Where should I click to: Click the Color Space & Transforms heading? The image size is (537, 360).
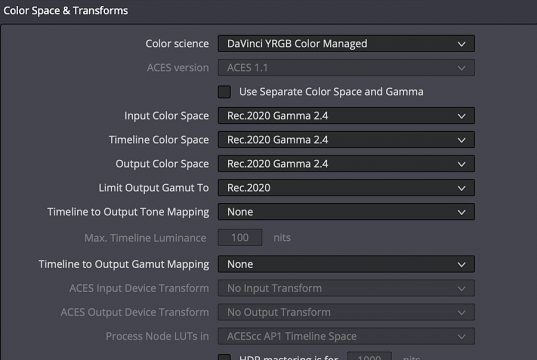tap(66, 11)
